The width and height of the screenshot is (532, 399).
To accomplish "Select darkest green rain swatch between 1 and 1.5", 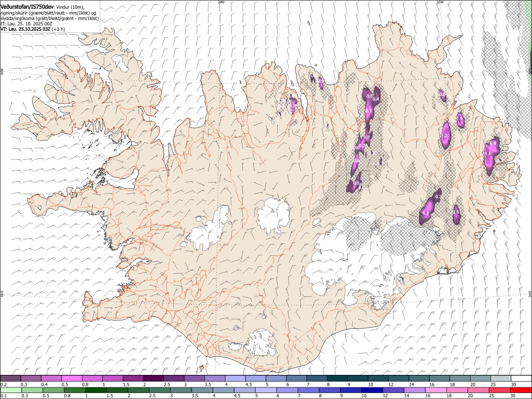I will point(96,390).
